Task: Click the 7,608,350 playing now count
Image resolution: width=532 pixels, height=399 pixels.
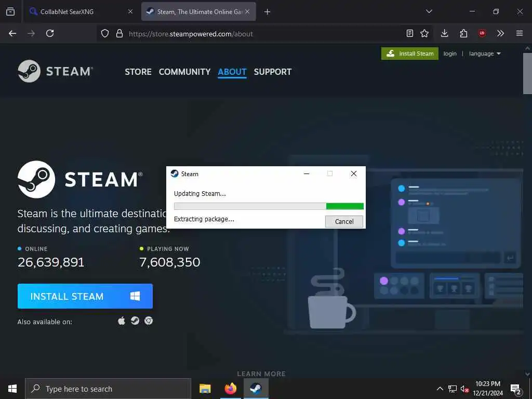Action: 170,262
